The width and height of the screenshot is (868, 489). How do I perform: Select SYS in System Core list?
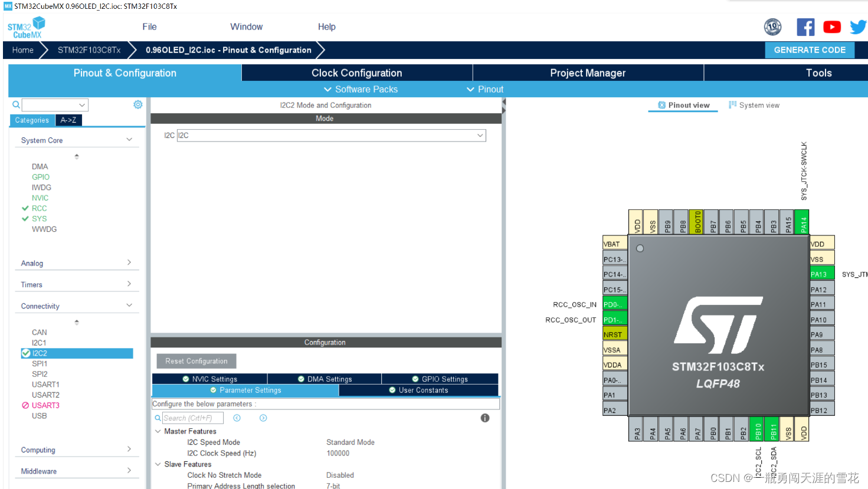click(39, 219)
